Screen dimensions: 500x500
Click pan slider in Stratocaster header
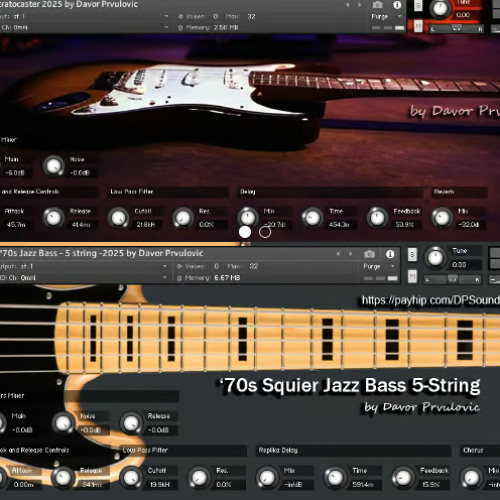[x=456, y=29]
